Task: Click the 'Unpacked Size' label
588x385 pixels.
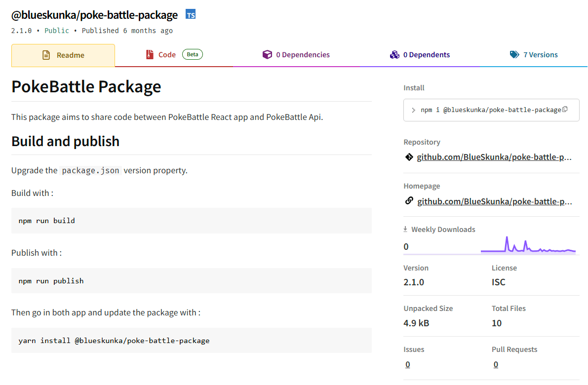Action: (428, 308)
